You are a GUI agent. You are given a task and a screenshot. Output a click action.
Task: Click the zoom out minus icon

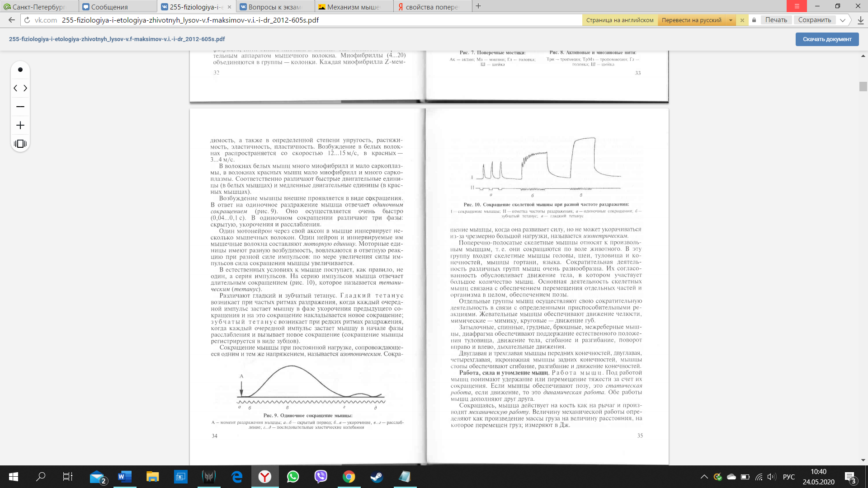20,107
